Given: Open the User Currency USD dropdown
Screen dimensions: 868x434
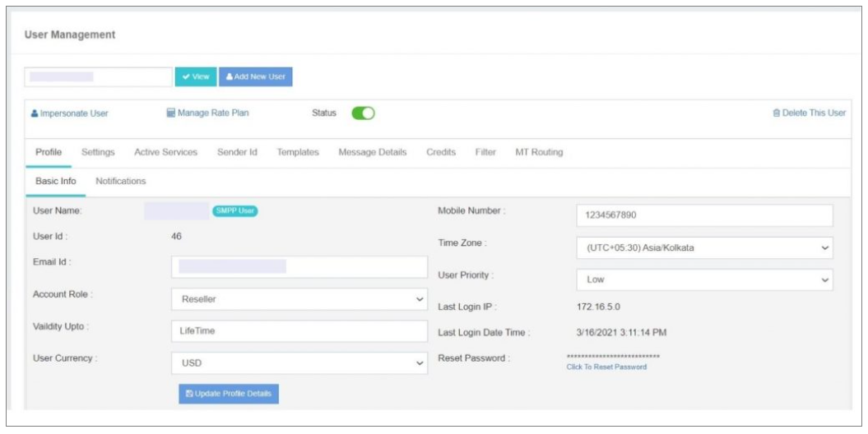Looking at the screenshot, I should click(299, 363).
